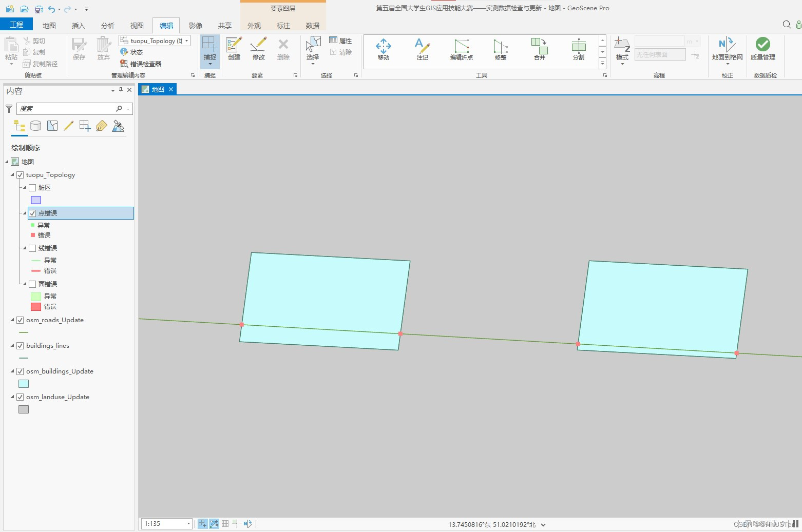
Task: Toggle osm_roads_Update layer visibility
Action: (20, 320)
